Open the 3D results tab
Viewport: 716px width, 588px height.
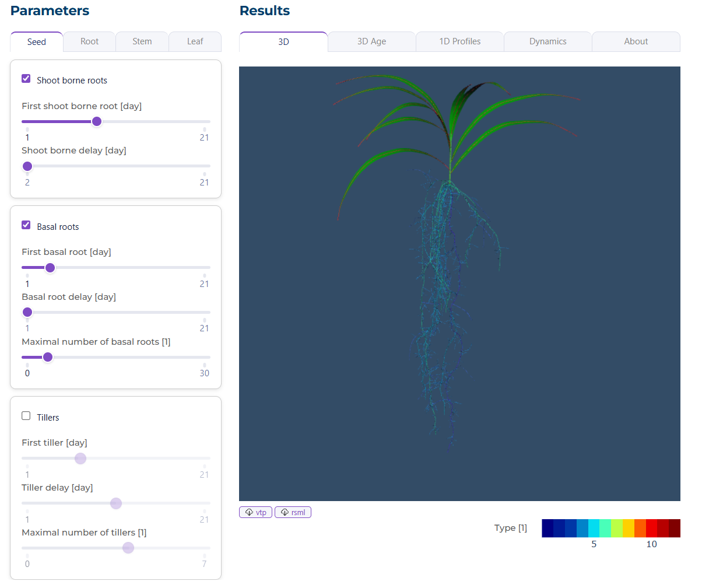[x=283, y=41]
